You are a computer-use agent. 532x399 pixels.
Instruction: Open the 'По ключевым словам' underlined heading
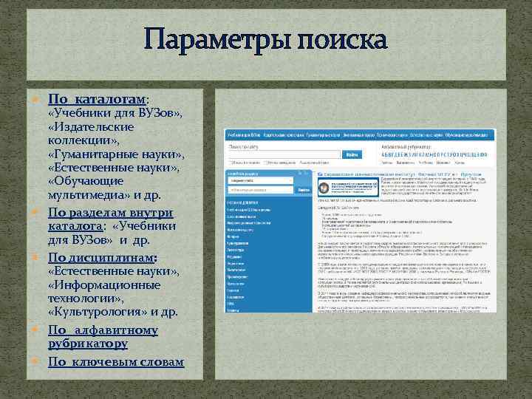[x=116, y=362]
